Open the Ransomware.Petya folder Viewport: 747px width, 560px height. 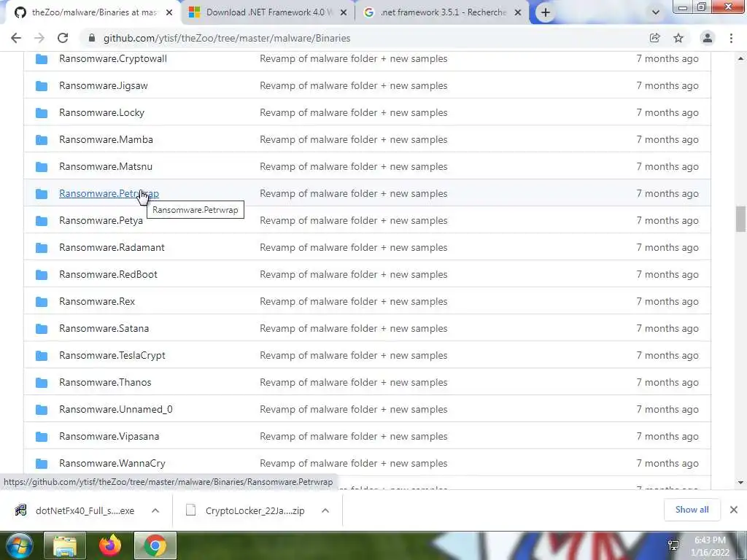click(101, 220)
